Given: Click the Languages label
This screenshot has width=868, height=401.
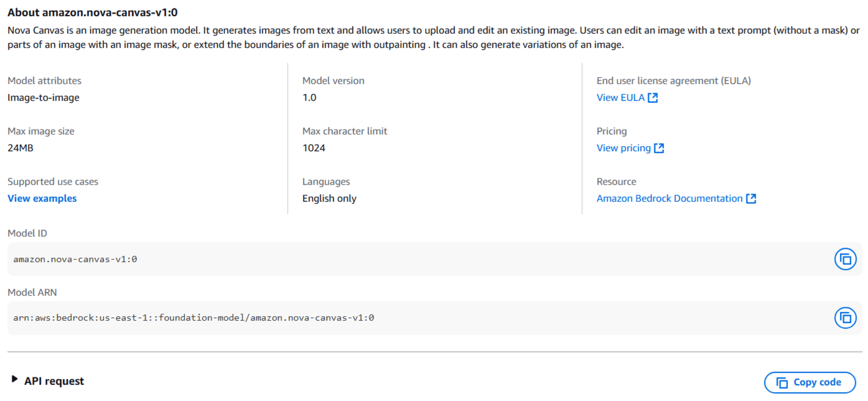Looking at the screenshot, I should 326,182.
